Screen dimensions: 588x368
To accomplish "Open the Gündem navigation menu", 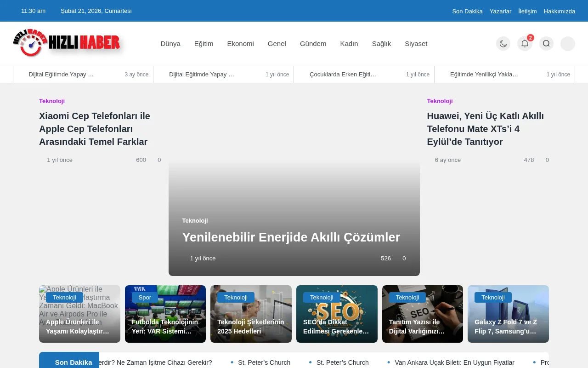I will [313, 44].
